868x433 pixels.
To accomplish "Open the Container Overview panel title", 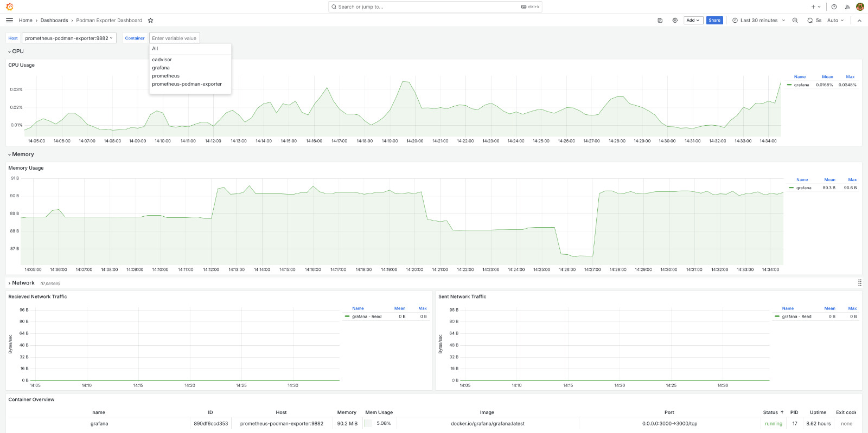I will tap(31, 400).
